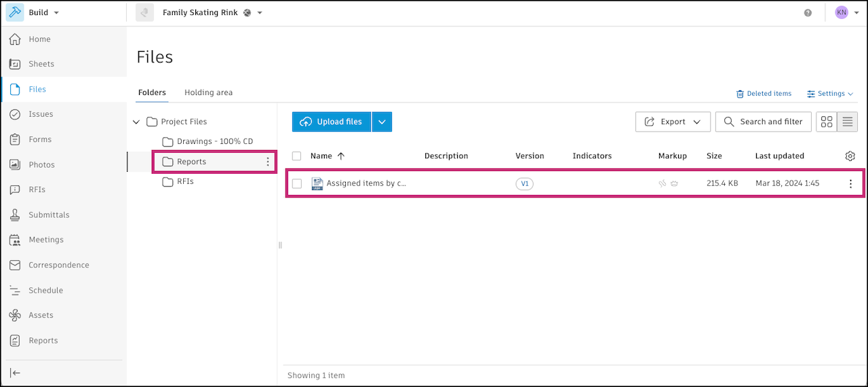Open the Assets module

point(40,316)
